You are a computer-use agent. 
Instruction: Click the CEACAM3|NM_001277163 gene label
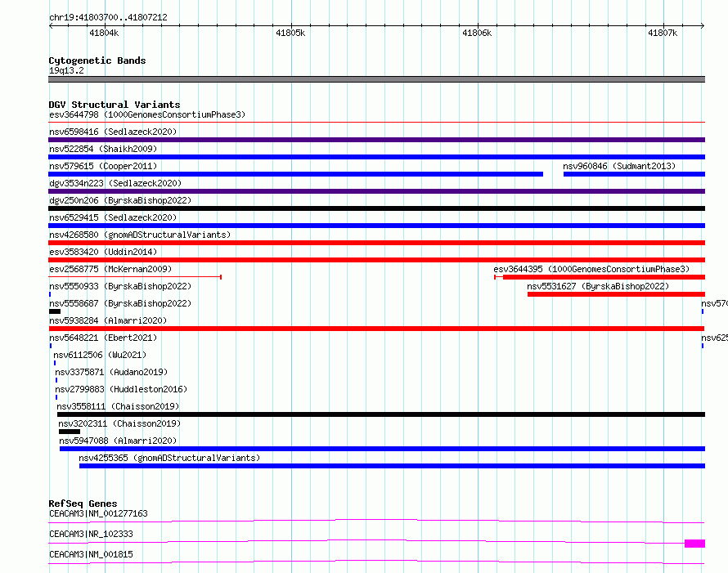pos(98,513)
